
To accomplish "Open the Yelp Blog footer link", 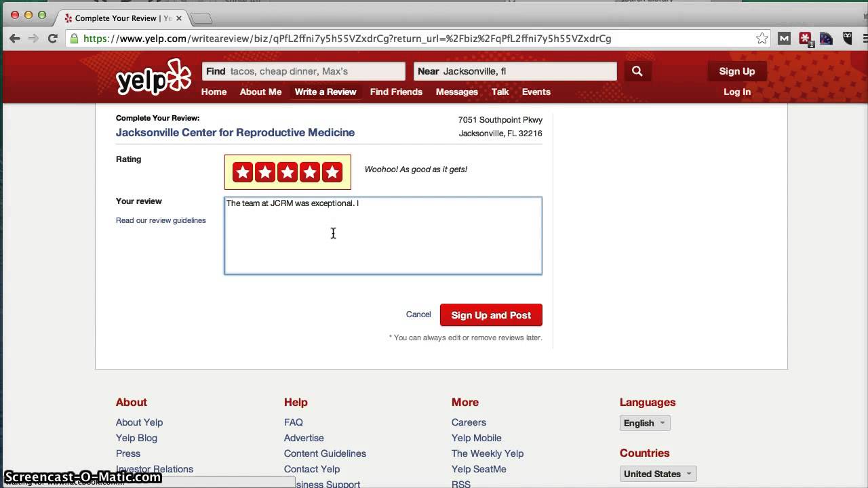I will [136, 438].
